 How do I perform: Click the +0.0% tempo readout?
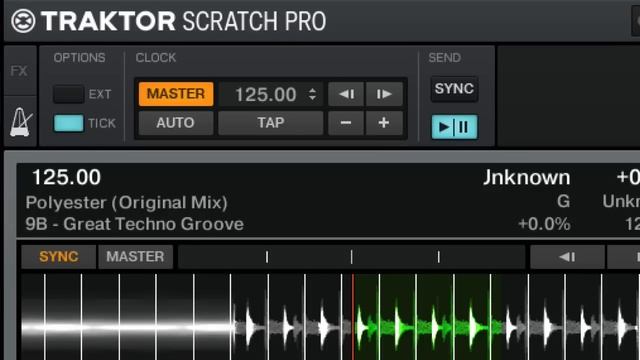544,224
